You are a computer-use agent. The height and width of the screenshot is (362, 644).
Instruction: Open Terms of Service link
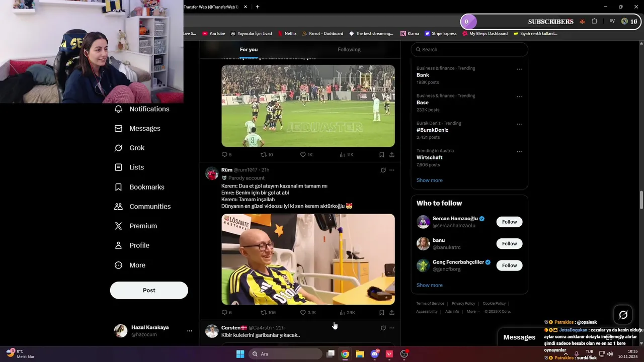pyautogui.click(x=430, y=304)
